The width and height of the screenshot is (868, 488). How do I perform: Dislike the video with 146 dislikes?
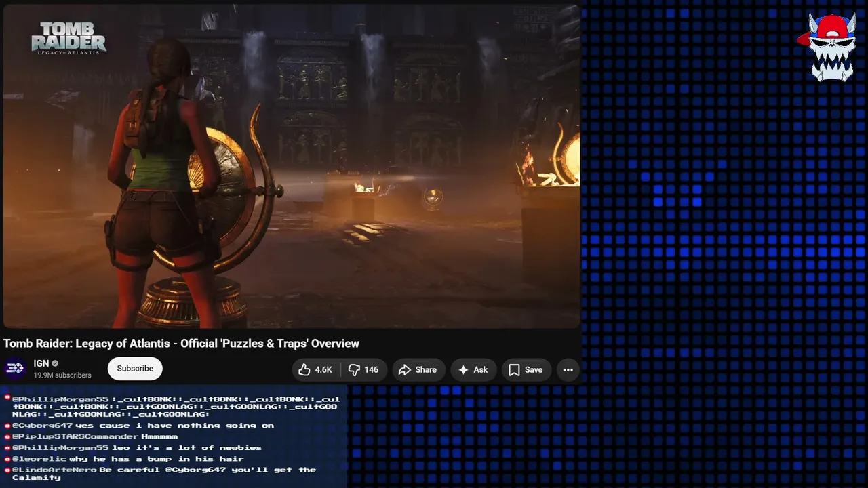point(363,369)
